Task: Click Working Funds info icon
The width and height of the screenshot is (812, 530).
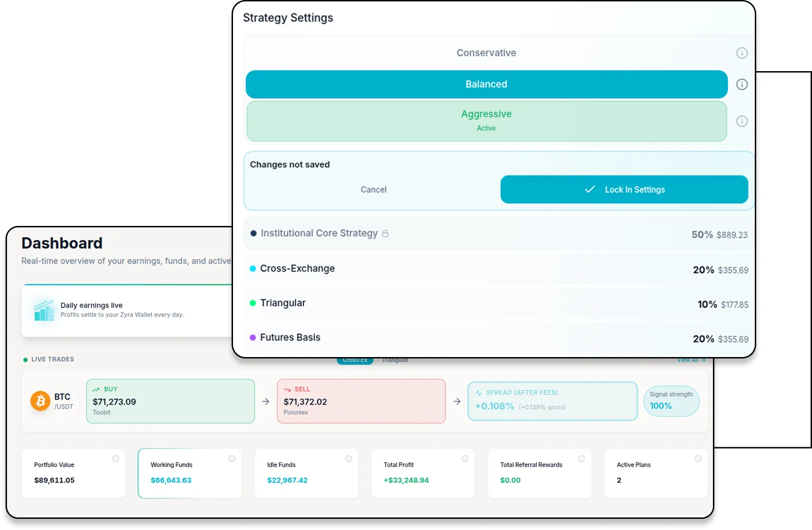Action: pyautogui.click(x=232, y=459)
